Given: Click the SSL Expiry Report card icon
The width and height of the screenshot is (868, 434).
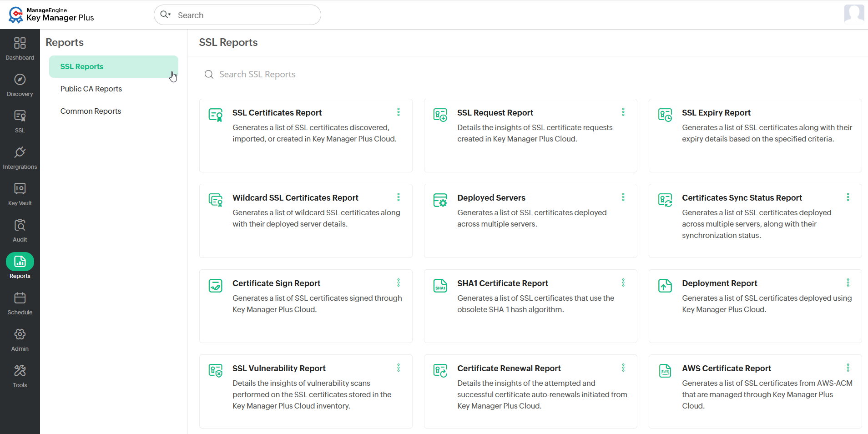Looking at the screenshot, I should tap(665, 115).
